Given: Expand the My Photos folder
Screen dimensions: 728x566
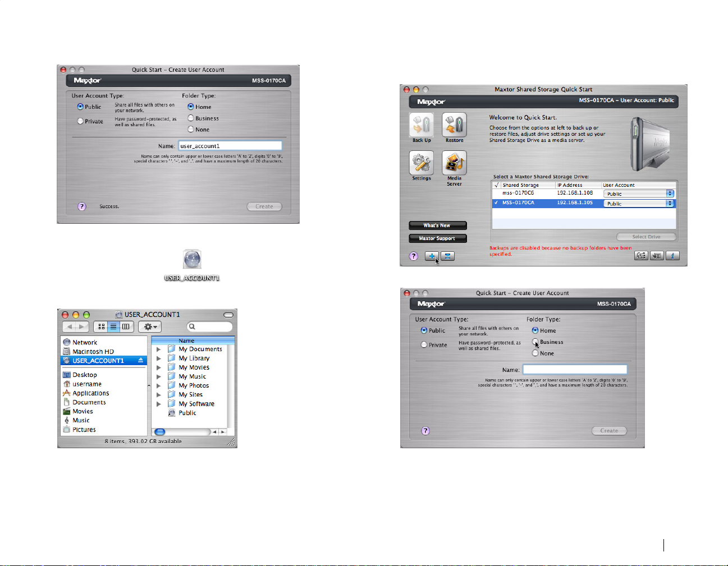Looking at the screenshot, I should point(159,385).
